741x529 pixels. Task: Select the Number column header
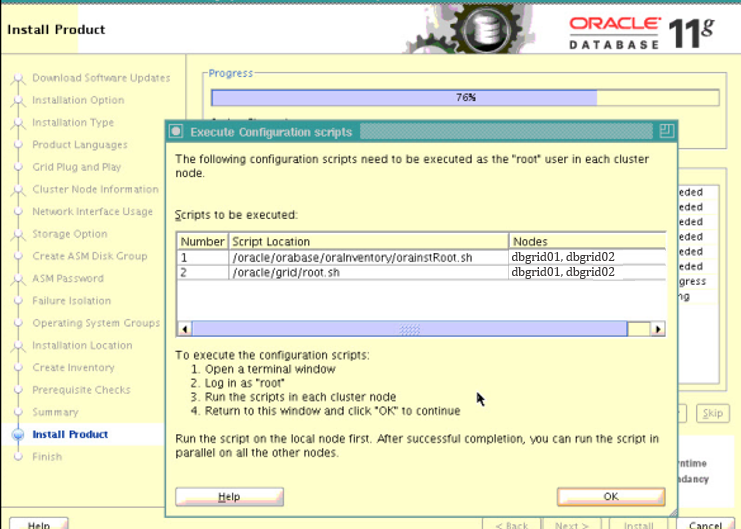[202, 242]
